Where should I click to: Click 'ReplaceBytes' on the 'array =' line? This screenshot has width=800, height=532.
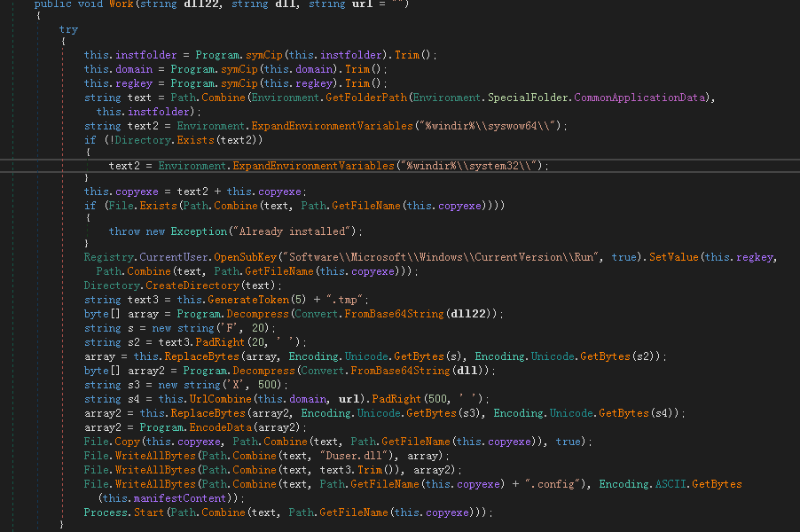point(201,357)
